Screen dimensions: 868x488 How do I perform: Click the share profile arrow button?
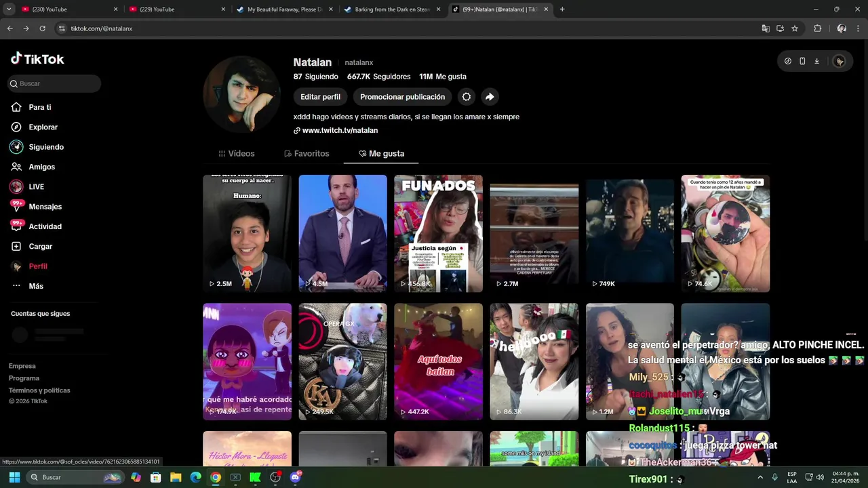click(x=490, y=97)
